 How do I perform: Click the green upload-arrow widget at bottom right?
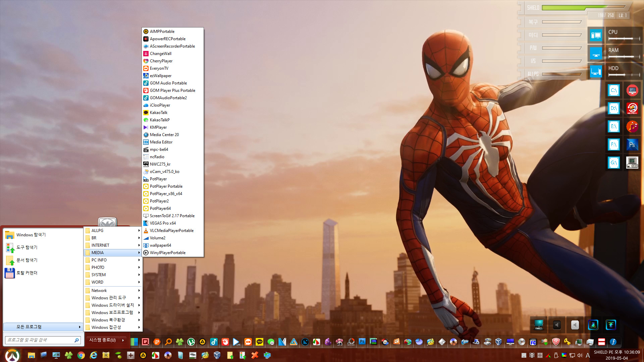[611, 325]
